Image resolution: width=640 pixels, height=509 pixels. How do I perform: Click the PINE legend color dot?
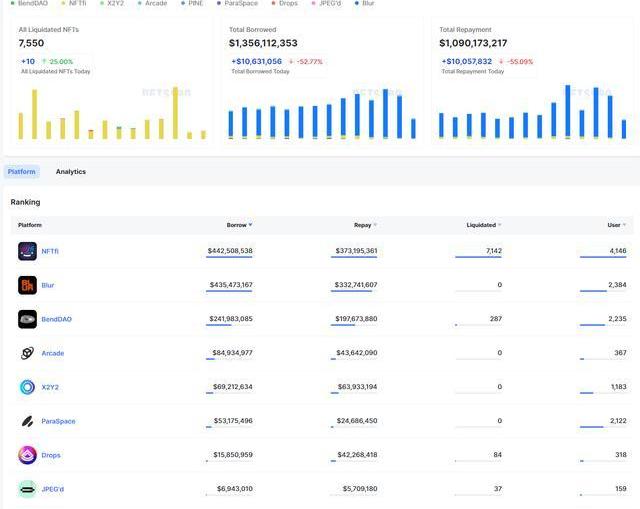click(x=183, y=4)
